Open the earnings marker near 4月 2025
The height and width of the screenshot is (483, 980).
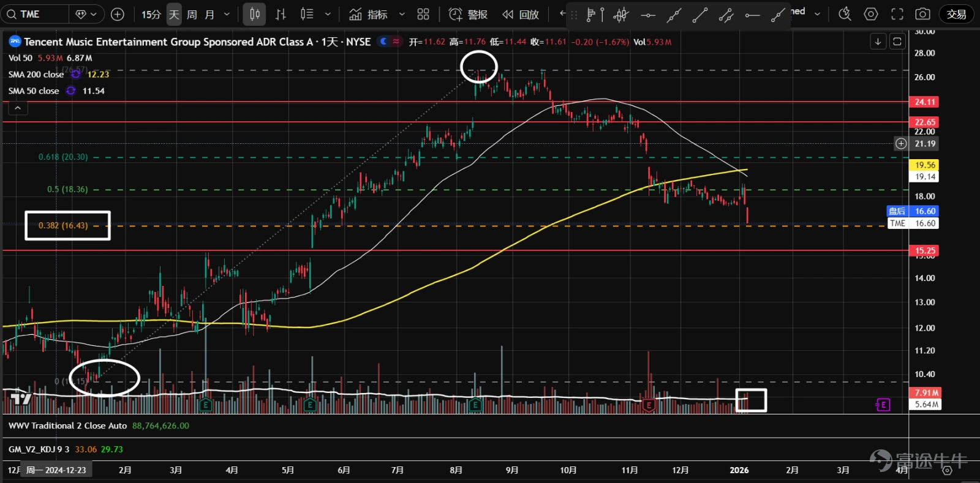click(206, 405)
